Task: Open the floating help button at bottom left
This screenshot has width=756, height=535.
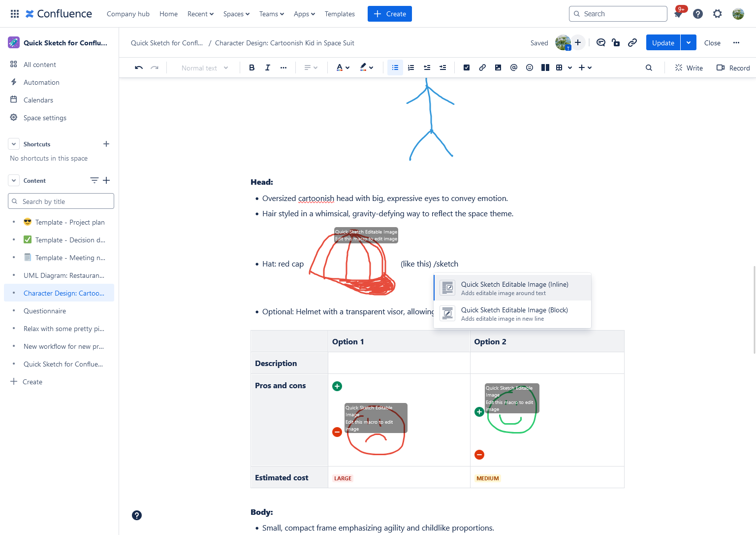Action: pyautogui.click(x=137, y=515)
